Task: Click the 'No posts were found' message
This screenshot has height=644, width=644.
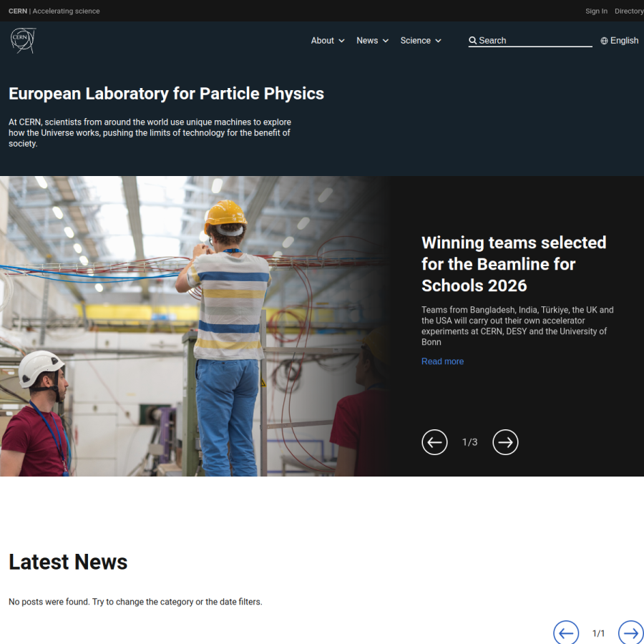Action: (135, 602)
